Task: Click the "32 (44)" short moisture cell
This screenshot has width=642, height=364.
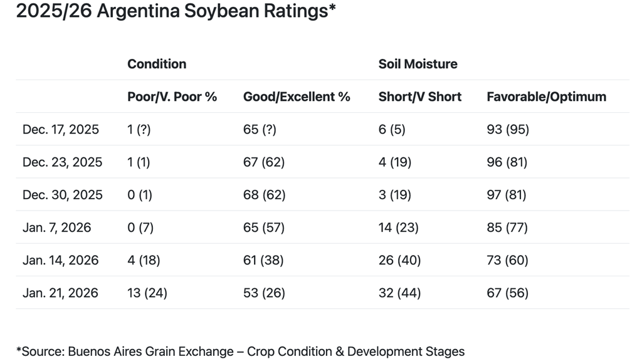Action: [x=399, y=293]
